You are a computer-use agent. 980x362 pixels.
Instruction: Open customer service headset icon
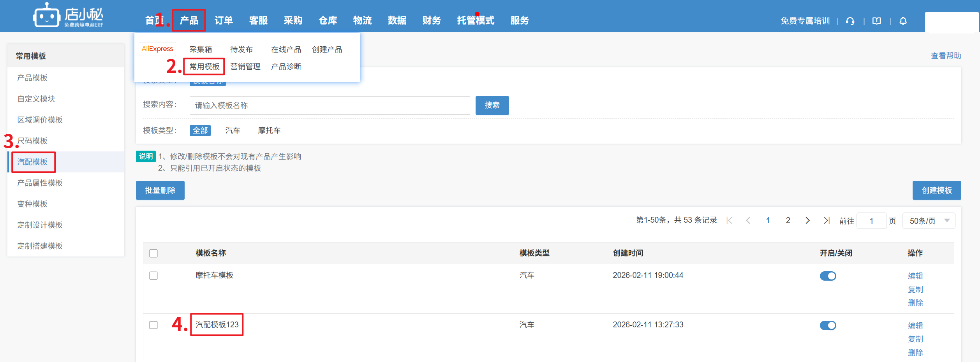tap(850, 21)
